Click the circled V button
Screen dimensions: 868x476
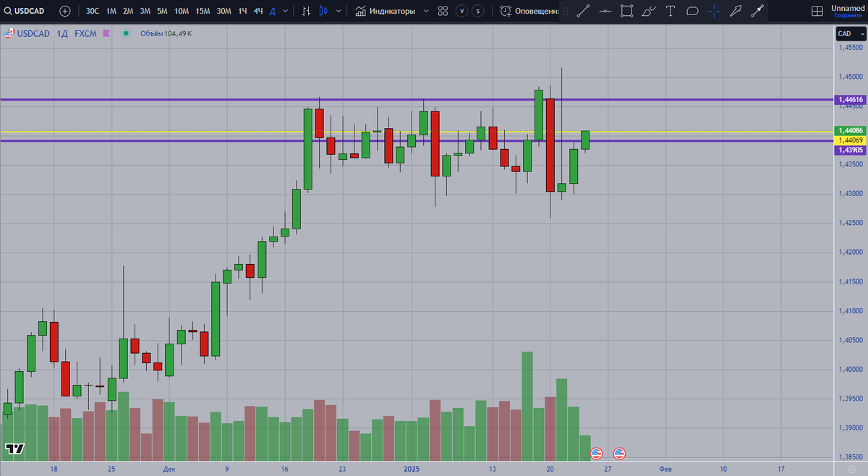pyautogui.click(x=461, y=11)
